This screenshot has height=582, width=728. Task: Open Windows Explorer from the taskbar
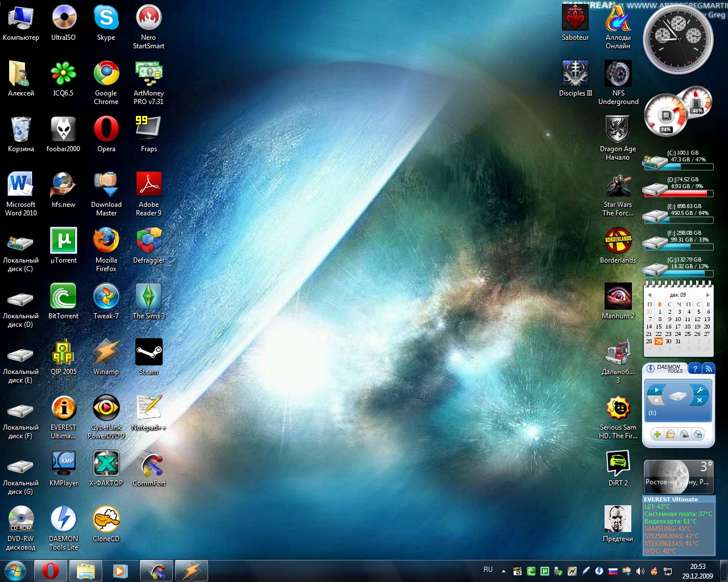pos(85,571)
